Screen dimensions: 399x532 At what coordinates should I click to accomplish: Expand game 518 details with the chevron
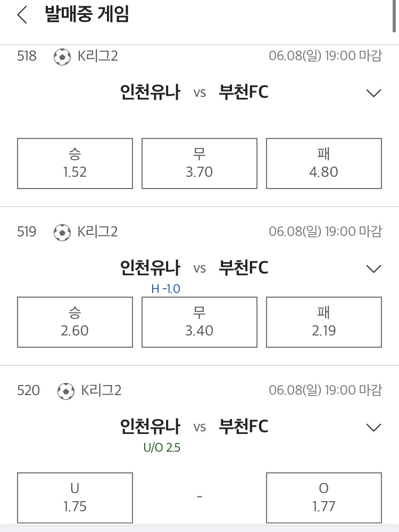[373, 93]
